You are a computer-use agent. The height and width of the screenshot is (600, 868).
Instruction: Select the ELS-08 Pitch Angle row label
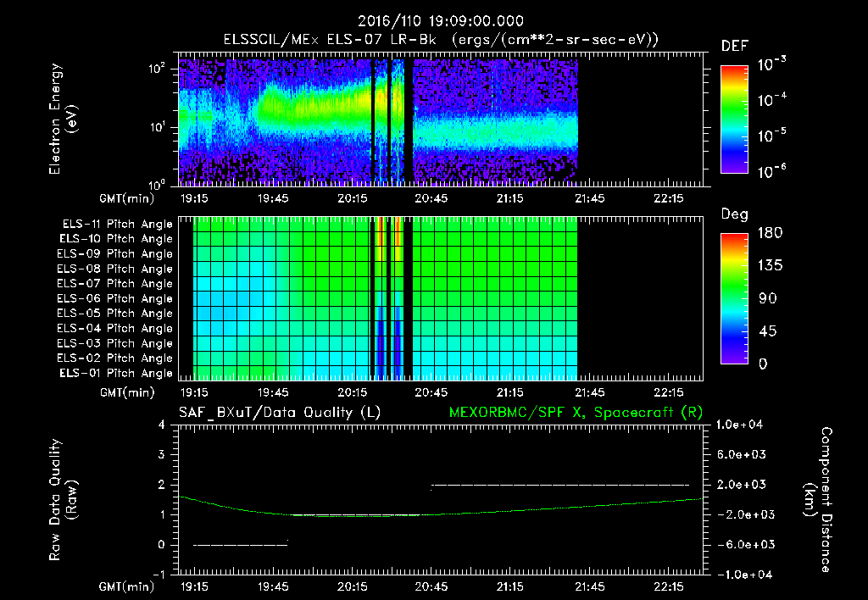pos(115,269)
